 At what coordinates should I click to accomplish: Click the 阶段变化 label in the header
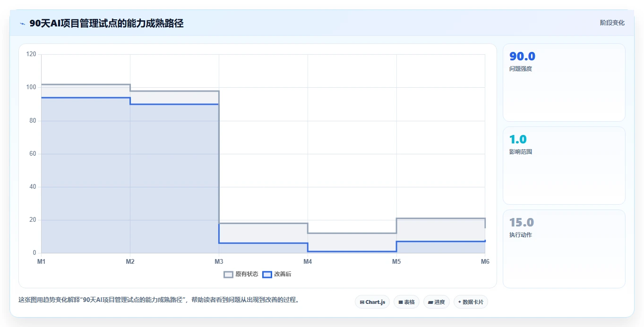tap(612, 23)
